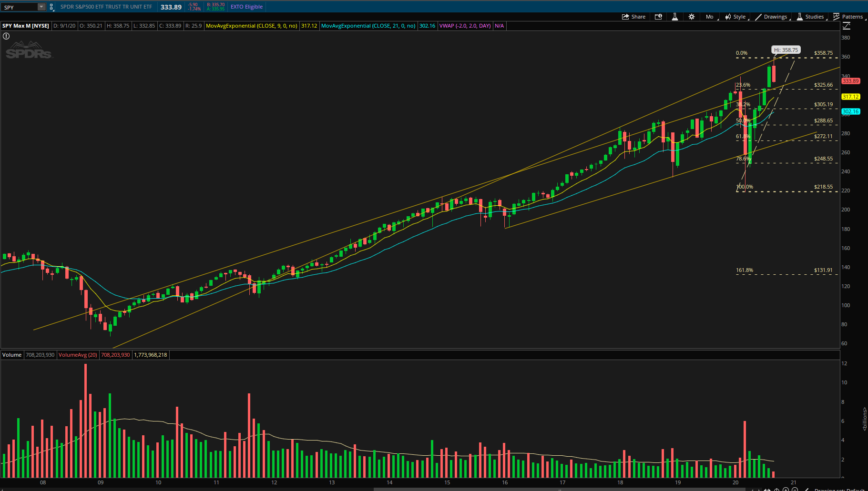Click the D: 9/1/20 date readout

(64, 26)
